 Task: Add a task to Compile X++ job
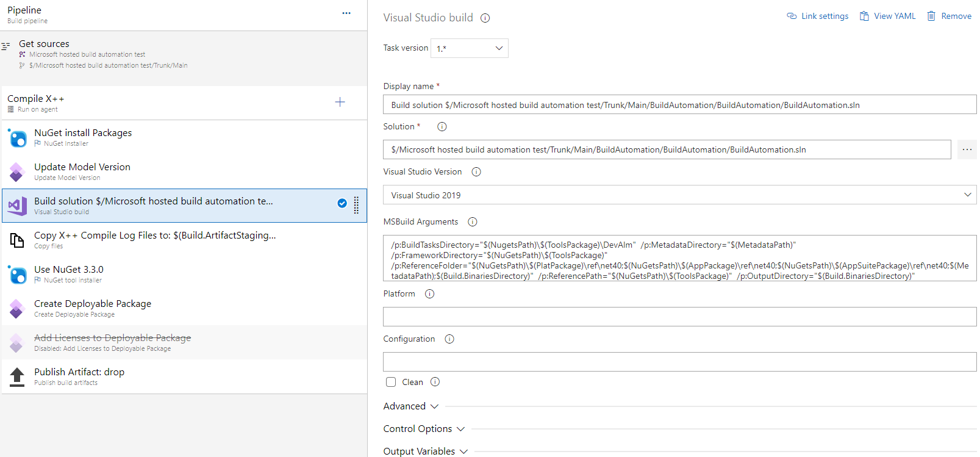coord(340,102)
